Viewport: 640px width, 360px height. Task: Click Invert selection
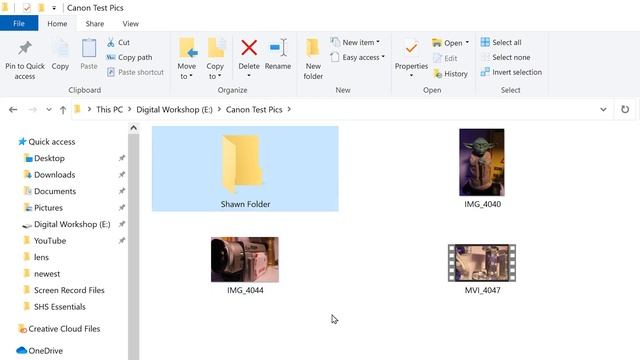point(511,72)
